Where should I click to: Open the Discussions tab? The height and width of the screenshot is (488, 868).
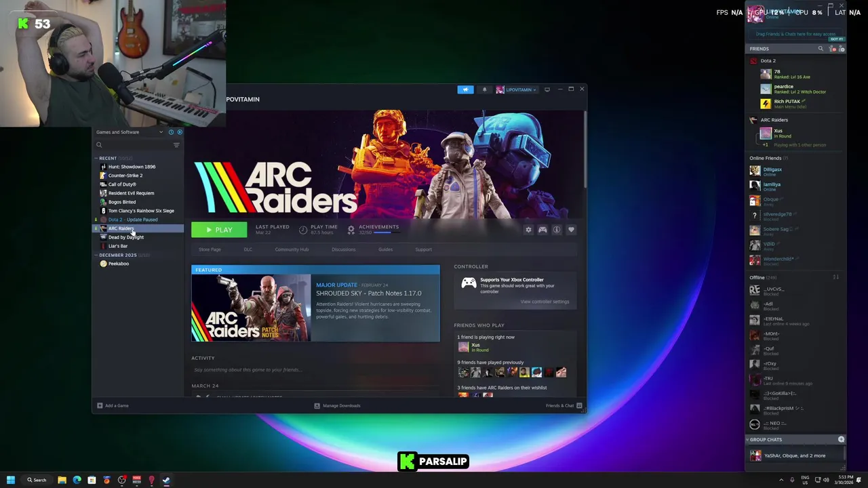[x=343, y=249]
